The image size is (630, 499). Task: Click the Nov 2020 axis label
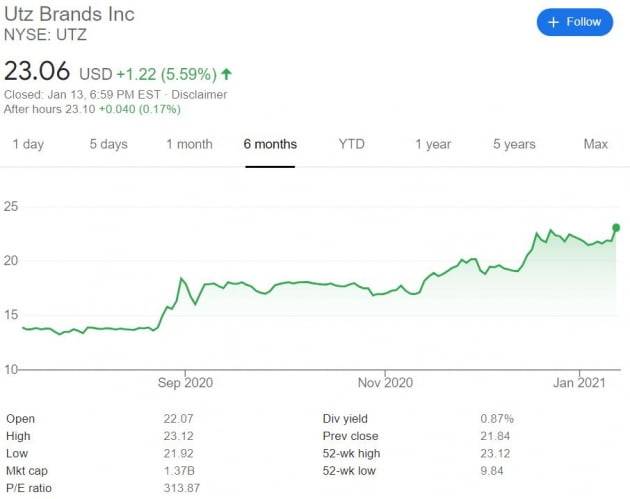pos(385,382)
